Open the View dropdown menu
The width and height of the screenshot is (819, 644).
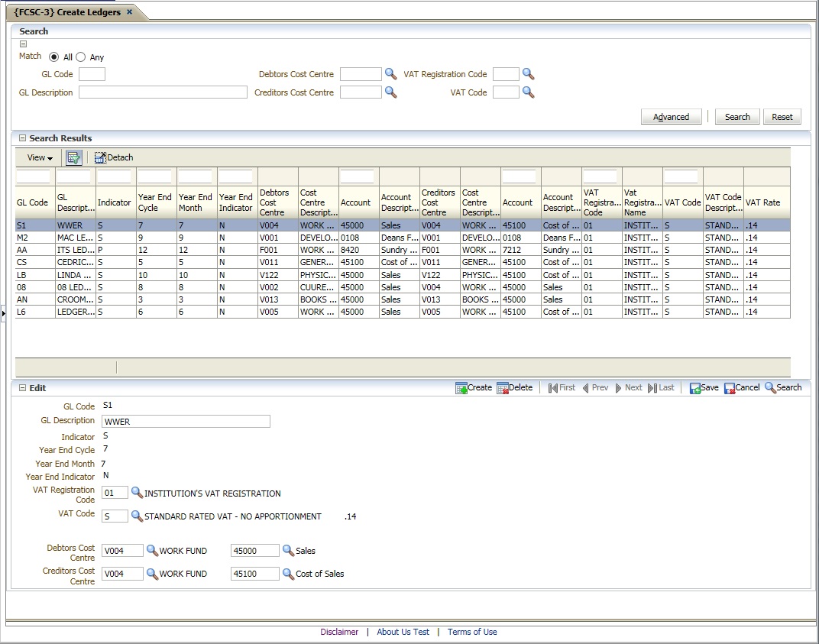point(40,157)
